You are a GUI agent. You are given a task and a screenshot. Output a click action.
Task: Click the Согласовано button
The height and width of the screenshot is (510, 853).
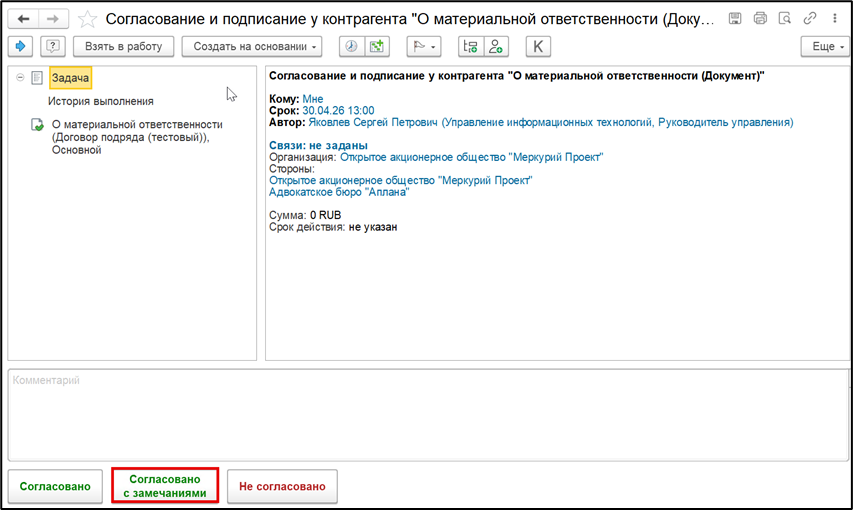coord(55,486)
